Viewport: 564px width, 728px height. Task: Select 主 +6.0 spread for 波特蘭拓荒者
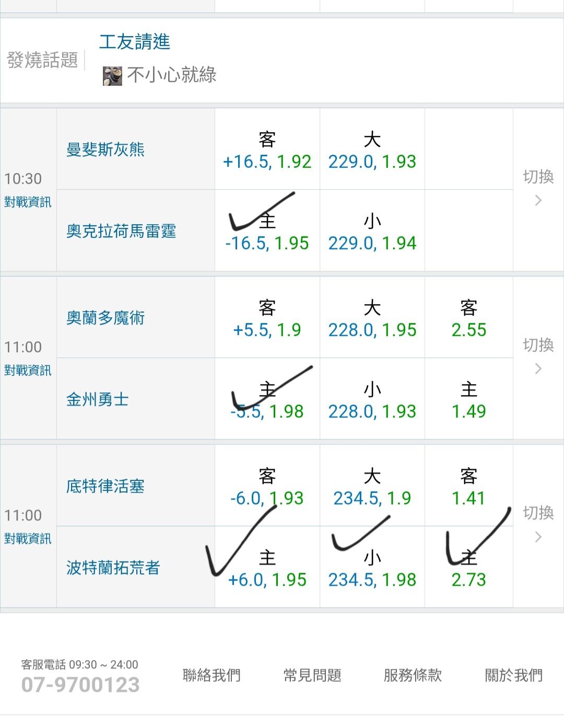coord(267,569)
